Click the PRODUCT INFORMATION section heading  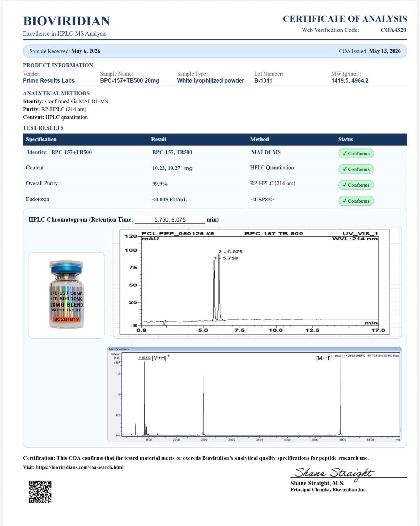(x=58, y=65)
